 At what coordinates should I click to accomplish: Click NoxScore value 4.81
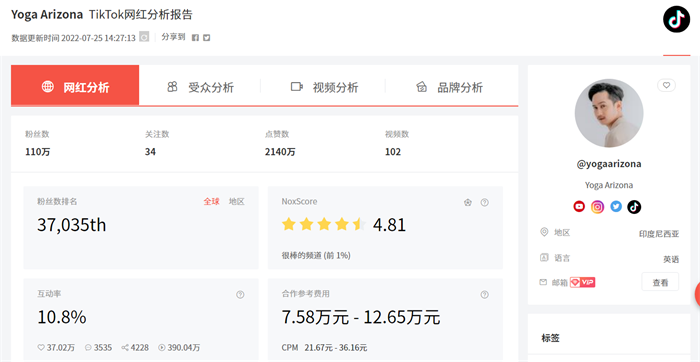389,225
